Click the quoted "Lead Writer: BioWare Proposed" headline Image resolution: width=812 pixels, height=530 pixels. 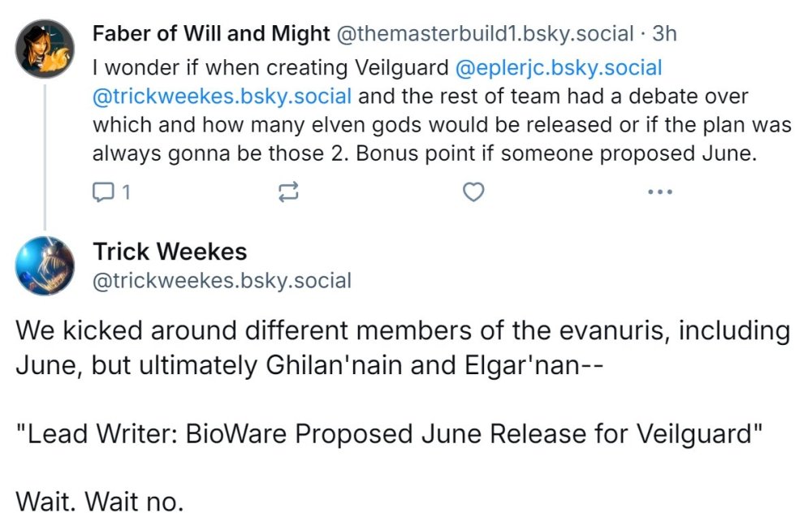390,433
